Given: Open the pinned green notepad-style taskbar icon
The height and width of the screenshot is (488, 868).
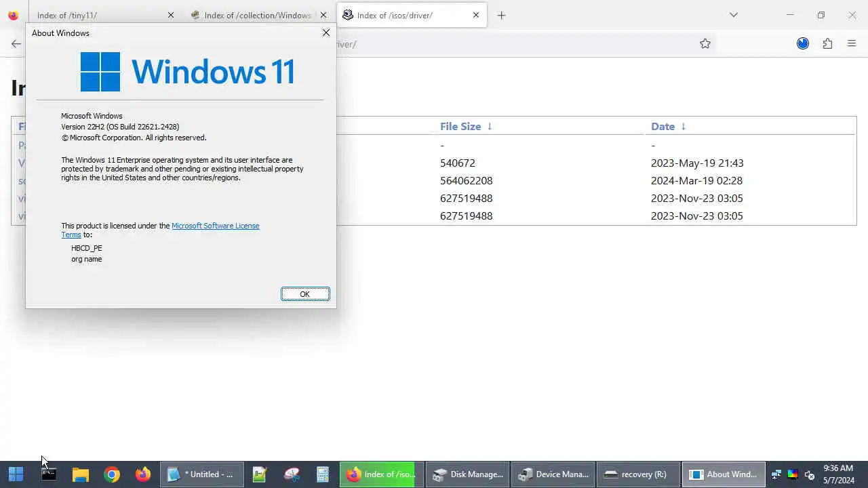Looking at the screenshot, I should pyautogui.click(x=260, y=474).
